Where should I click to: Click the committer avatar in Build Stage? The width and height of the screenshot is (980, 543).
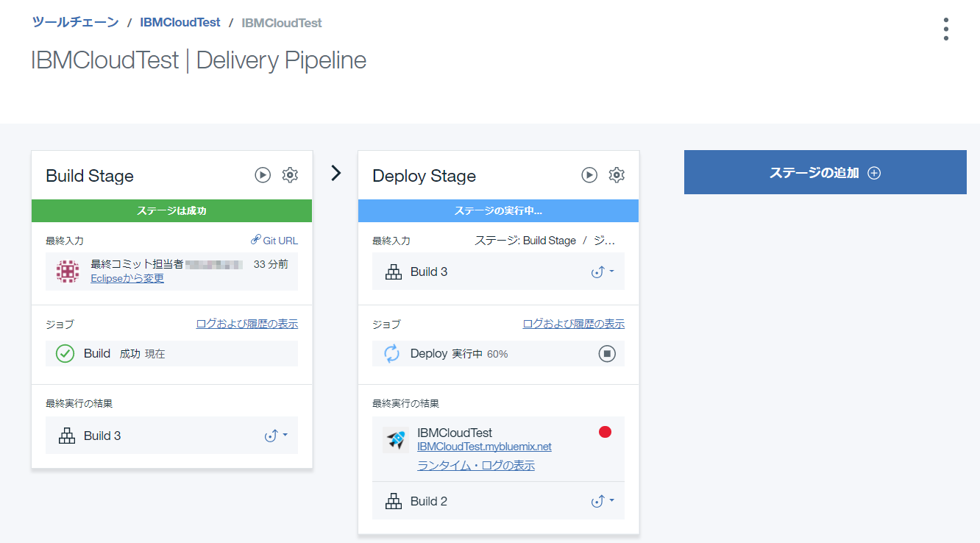click(68, 272)
